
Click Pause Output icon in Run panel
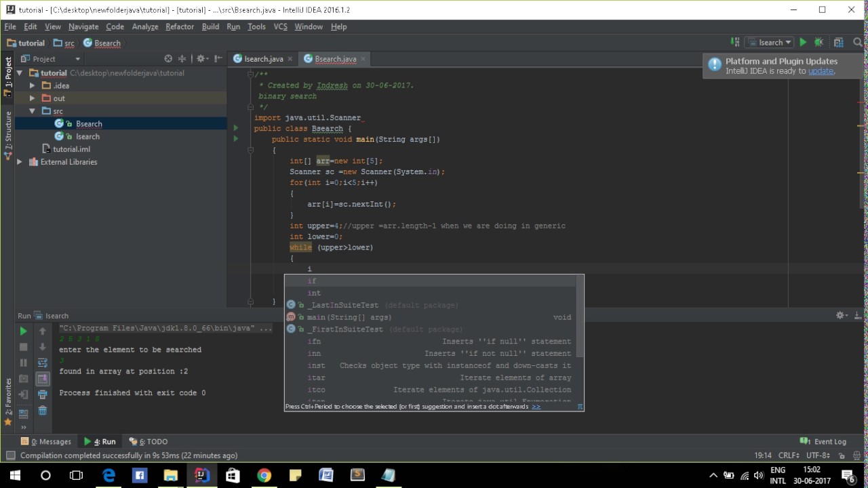click(23, 363)
